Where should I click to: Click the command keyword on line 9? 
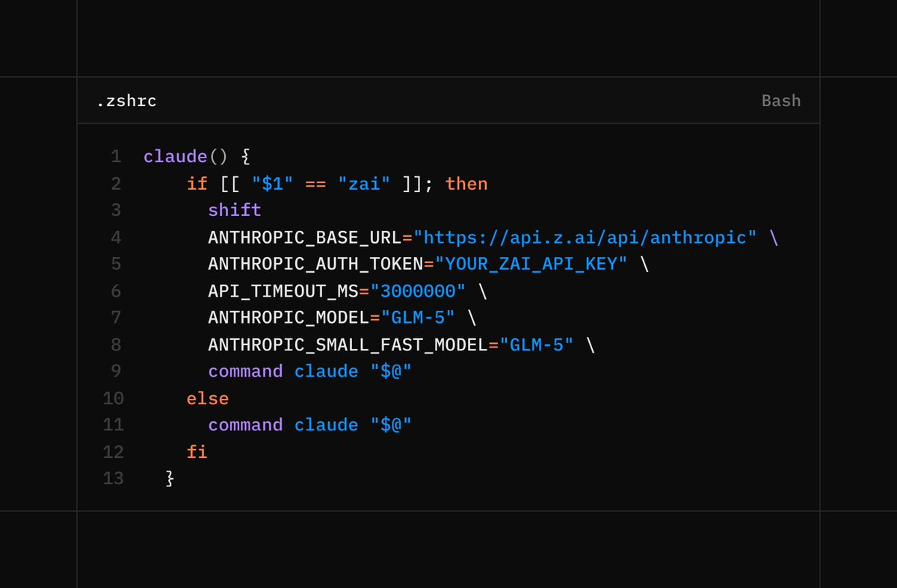coord(244,371)
